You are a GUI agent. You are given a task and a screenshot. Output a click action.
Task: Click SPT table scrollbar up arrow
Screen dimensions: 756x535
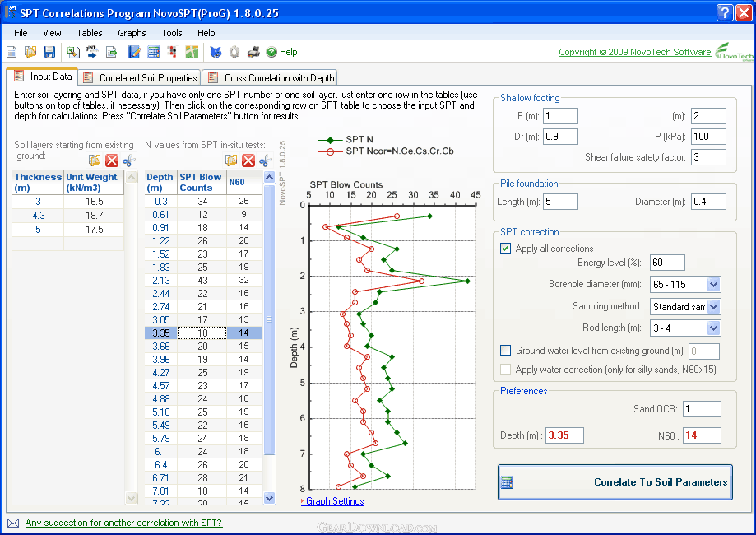coord(270,177)
